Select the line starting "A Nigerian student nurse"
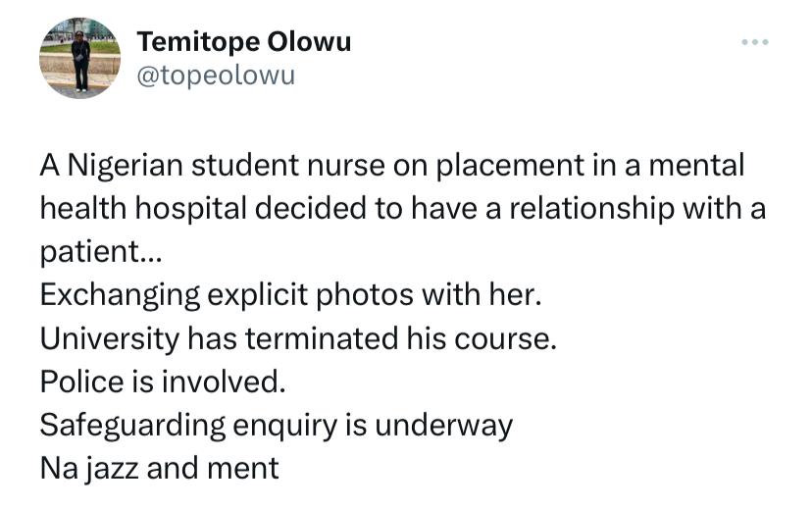This screenshot has height=511, width=812. pyautogui.click(x=392, y=166)
